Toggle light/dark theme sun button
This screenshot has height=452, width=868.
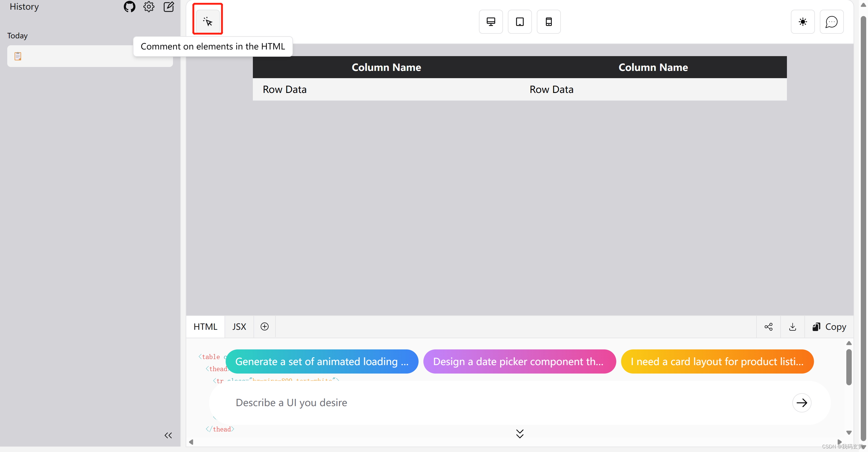(803, 22)
